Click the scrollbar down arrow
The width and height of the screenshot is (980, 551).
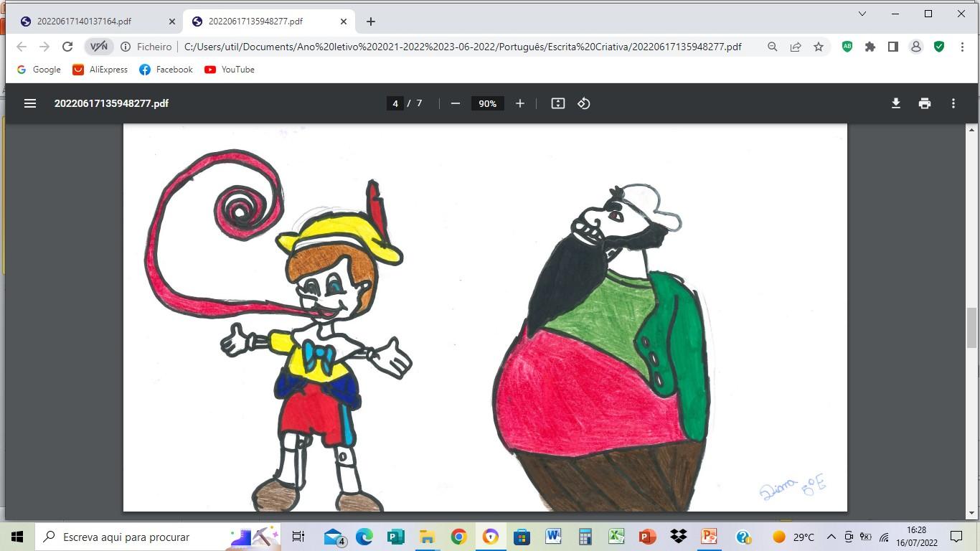(x=972, y=514)
